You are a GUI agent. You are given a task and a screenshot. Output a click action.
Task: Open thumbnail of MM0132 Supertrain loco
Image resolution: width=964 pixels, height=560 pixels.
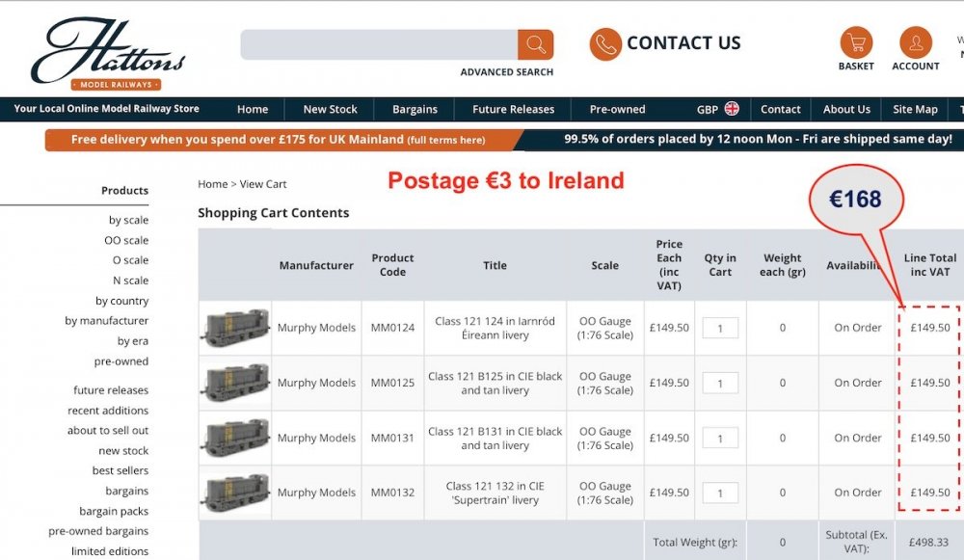tap(235, 493)
